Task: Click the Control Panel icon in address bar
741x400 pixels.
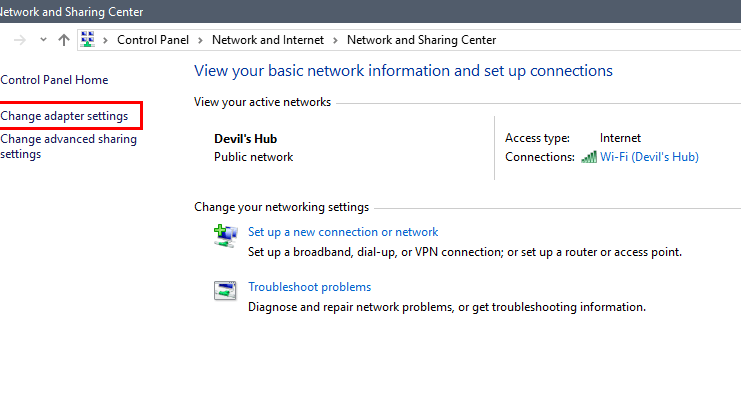Action: coord(87,40)
